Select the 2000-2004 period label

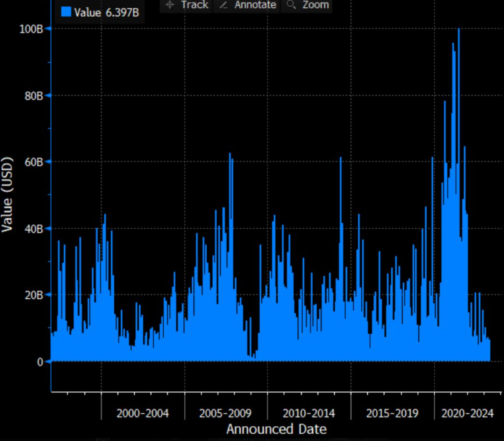142,413
